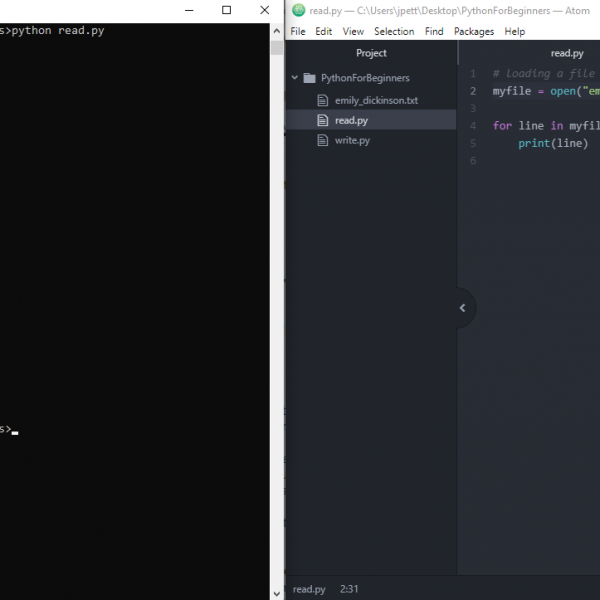Click line number 4 in the gutter
600x600 pixels.
[x=473, y=126]
